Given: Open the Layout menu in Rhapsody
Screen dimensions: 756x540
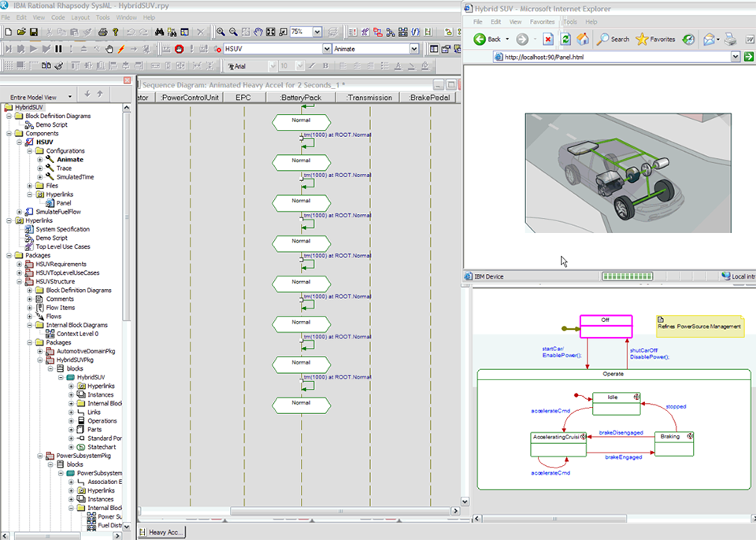Looking at the screenshot, I should pos(80,17).
